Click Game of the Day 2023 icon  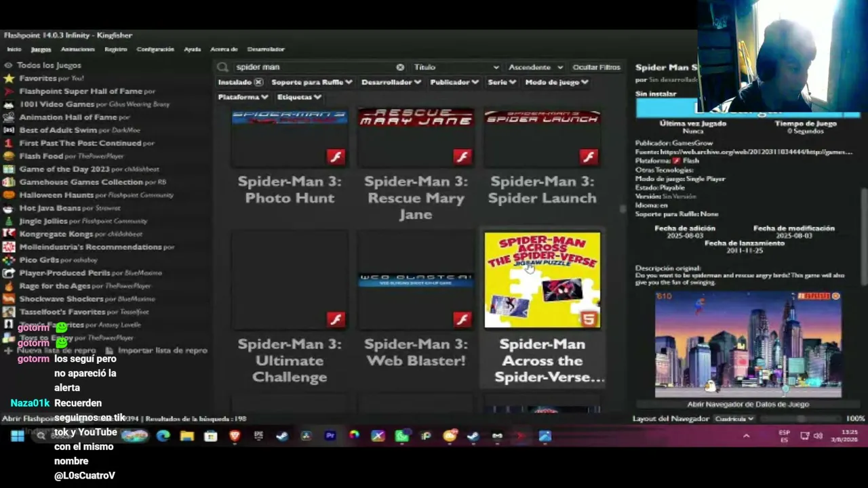(9, 169)
